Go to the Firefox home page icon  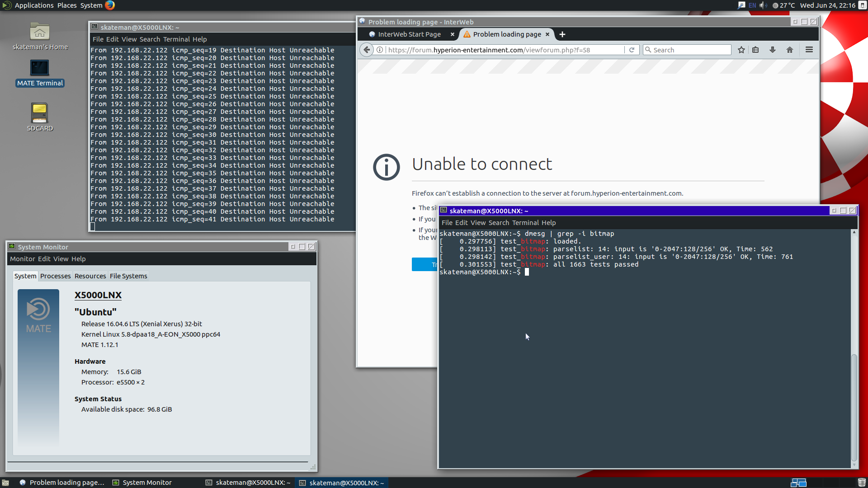coord(790,50)
